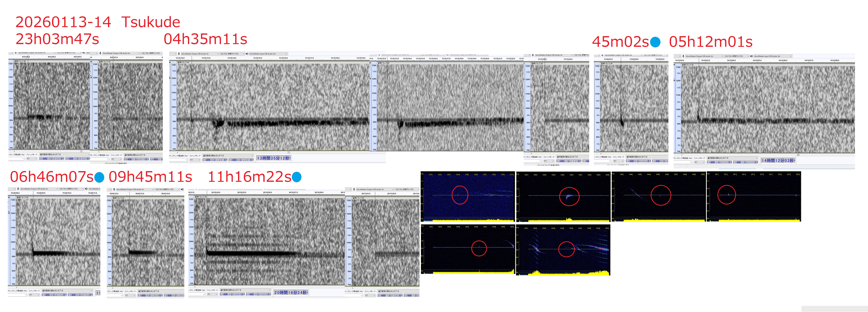The height and width of the screenshot is (312, 868).
Task: Click speaker playback icon in the 14:12 window
Action: [x=751, y=56]
